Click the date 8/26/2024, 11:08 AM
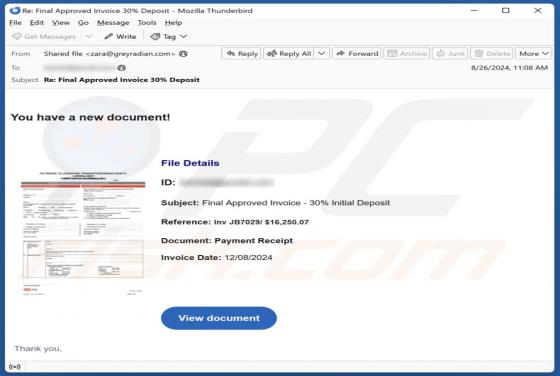 point(509,68)
